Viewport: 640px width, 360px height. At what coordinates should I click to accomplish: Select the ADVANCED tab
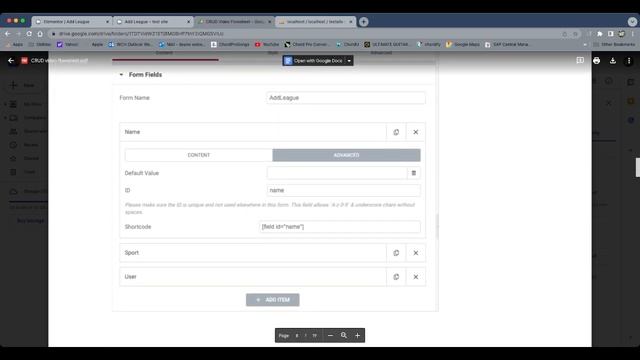tap(346, 155)
